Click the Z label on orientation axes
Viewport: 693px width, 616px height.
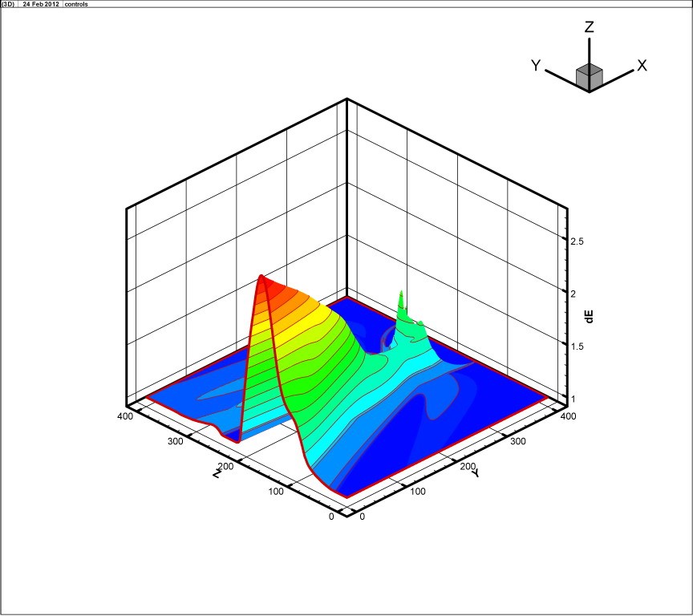click(589, 27)
